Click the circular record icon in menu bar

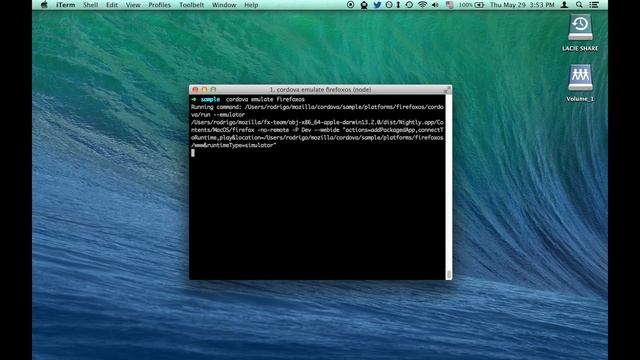(350, 5)
